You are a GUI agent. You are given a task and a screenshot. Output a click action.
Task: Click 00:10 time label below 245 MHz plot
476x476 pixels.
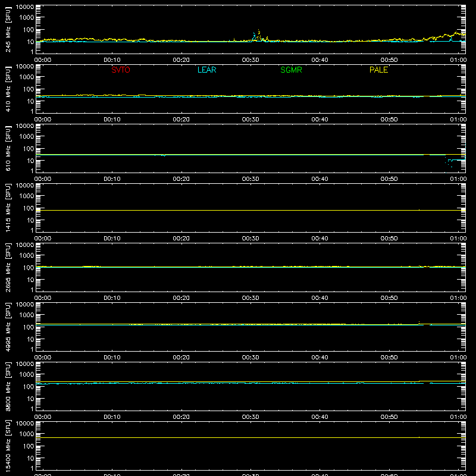pos(112,60)
